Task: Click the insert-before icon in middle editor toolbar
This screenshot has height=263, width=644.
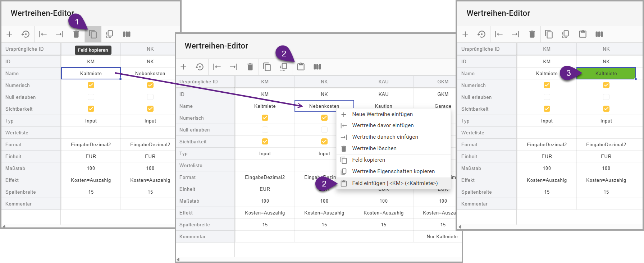Action: coord(217,67)
